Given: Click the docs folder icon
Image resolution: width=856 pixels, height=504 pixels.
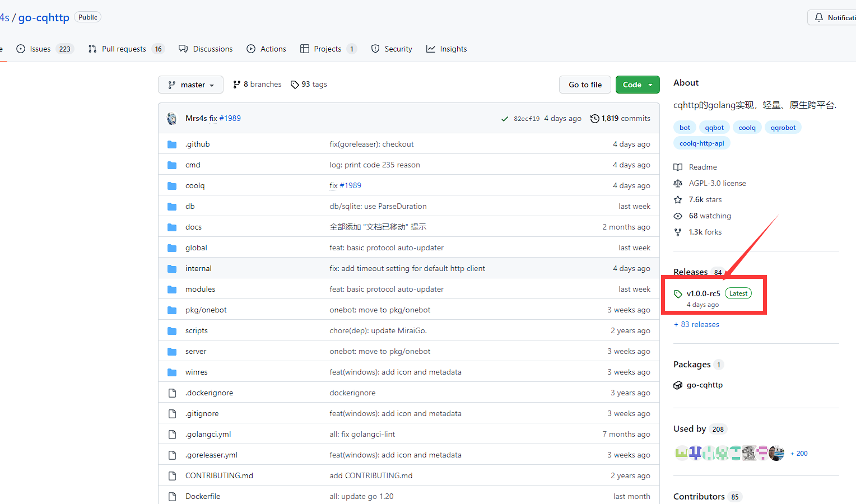Looking at the screenshot, I should (172, 227).
